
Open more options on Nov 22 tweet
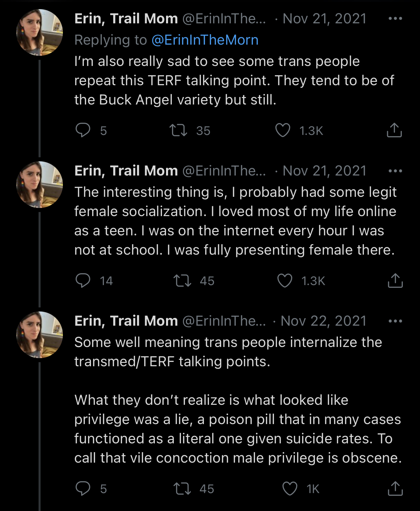pos(395,321)
